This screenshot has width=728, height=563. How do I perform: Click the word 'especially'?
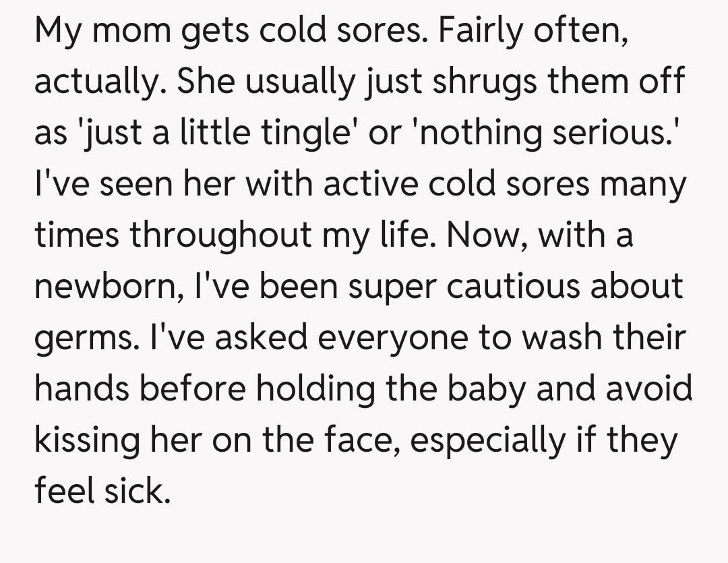pyautogui.click(x=482, y=440)
